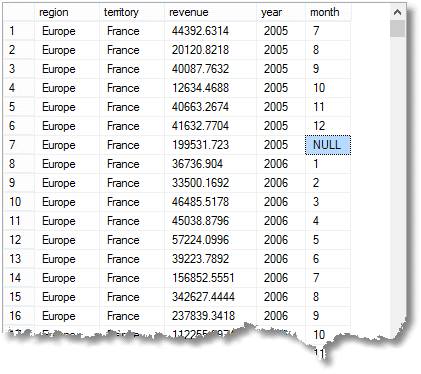Select the region column header
The height and width of the screenshot is (374, 421).
(x=67, y=12)
